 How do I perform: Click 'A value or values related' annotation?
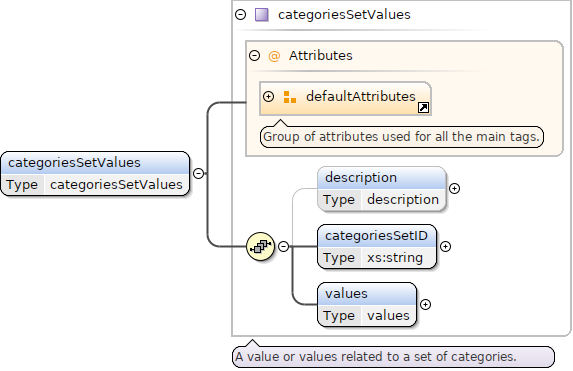coord(394,357)
